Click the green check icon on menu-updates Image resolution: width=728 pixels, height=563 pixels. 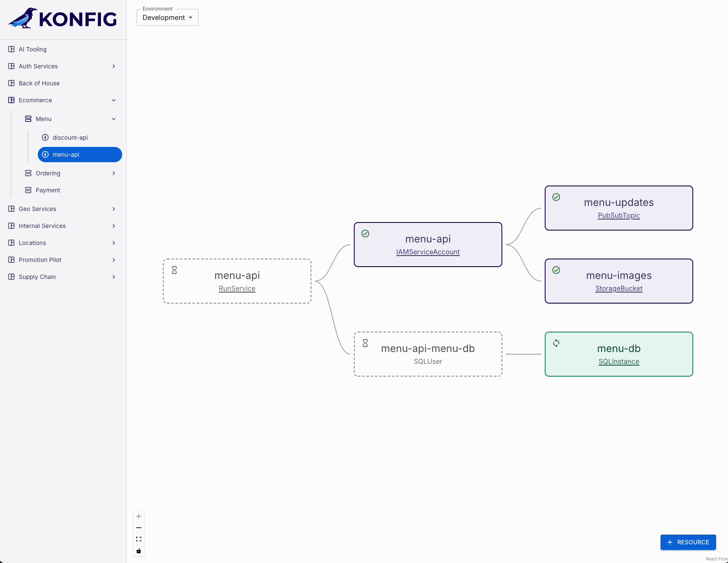click(x=556, y=197)
